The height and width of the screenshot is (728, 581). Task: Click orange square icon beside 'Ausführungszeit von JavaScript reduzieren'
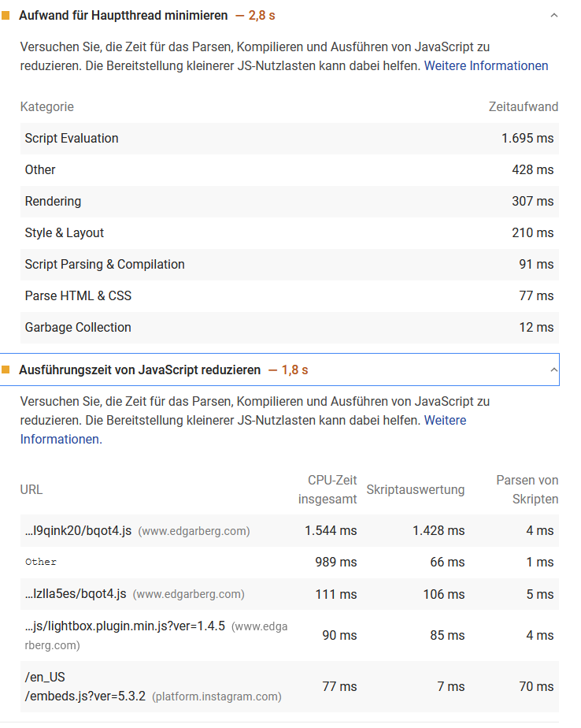(6, 370)
